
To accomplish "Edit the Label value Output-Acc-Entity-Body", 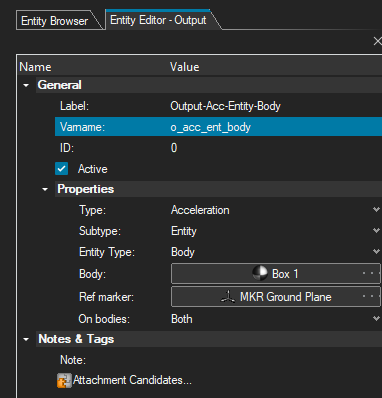I will click(x=225, y=106).
